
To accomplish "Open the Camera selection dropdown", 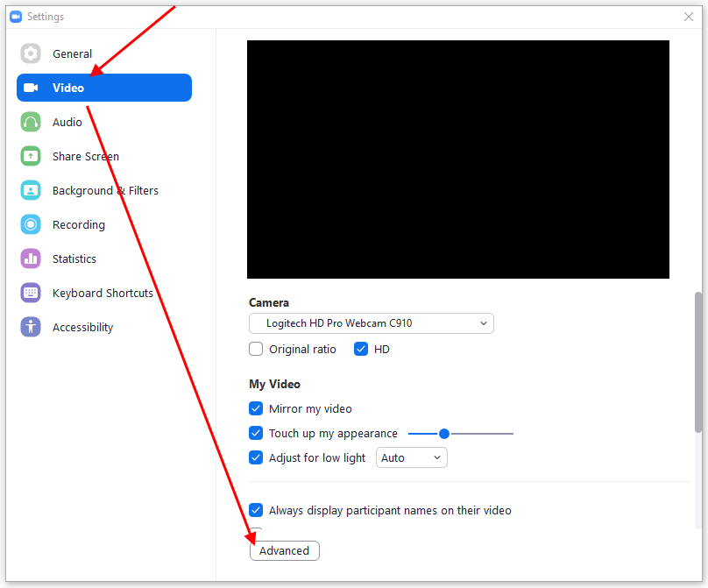I will (x=371, y=323).
